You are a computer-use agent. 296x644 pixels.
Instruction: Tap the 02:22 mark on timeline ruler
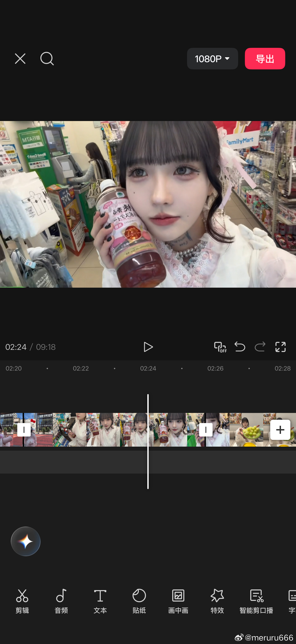point(81,368)
